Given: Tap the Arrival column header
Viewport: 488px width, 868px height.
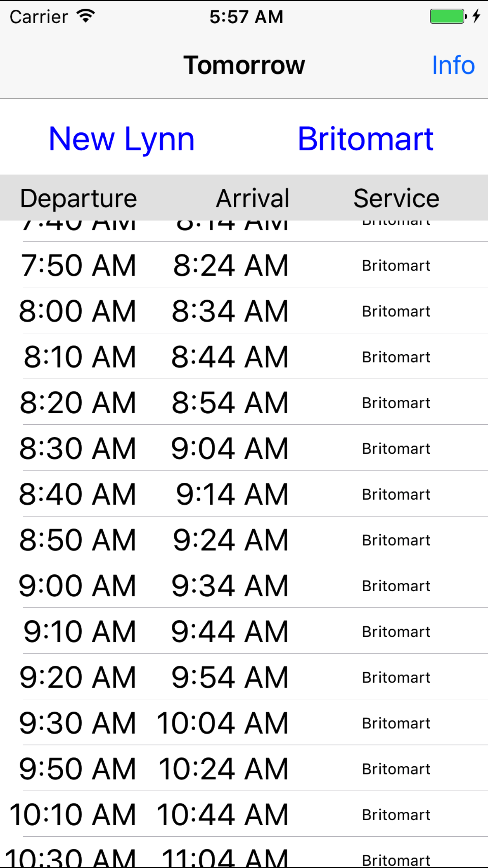Looking at the screenshot, I should 253,198.
